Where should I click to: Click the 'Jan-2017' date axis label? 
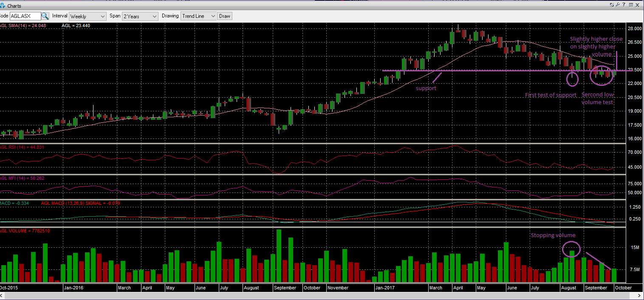384,288
